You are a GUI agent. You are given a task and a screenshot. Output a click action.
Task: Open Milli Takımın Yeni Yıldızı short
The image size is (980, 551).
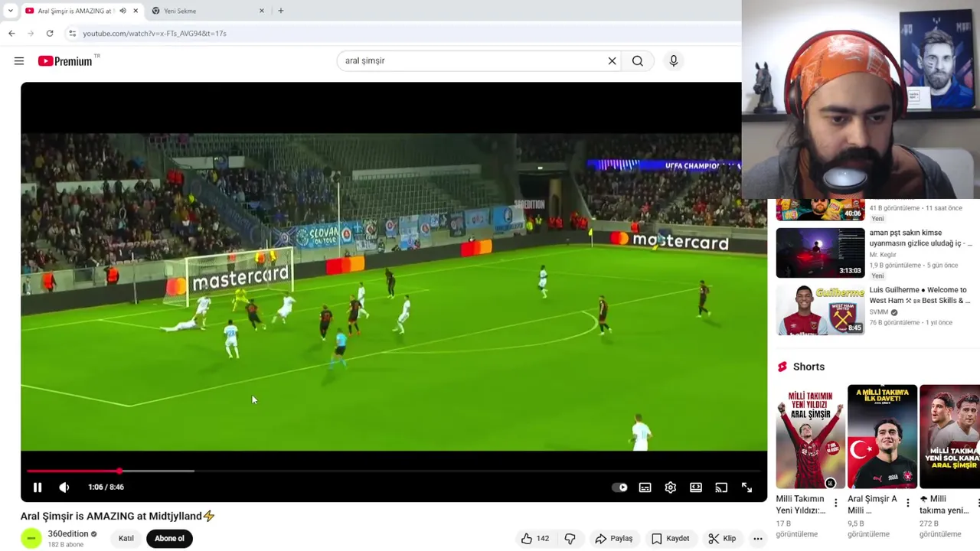[x=810, y=436]
